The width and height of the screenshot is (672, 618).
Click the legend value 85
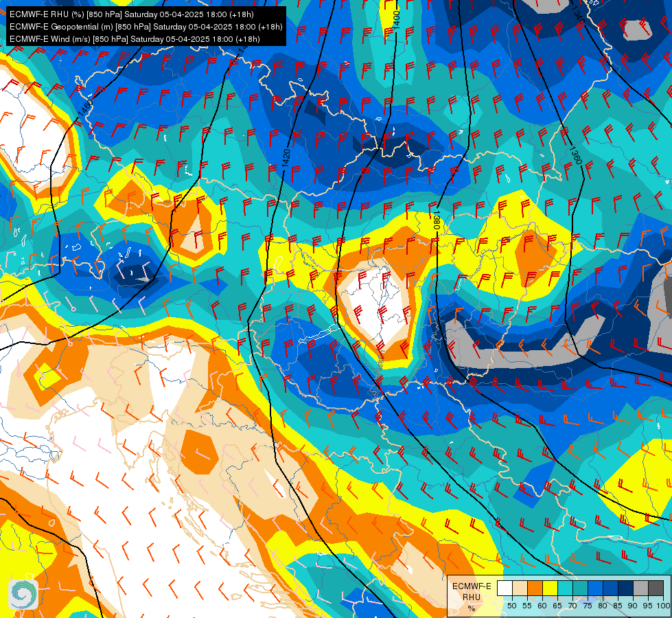point(618,606)
